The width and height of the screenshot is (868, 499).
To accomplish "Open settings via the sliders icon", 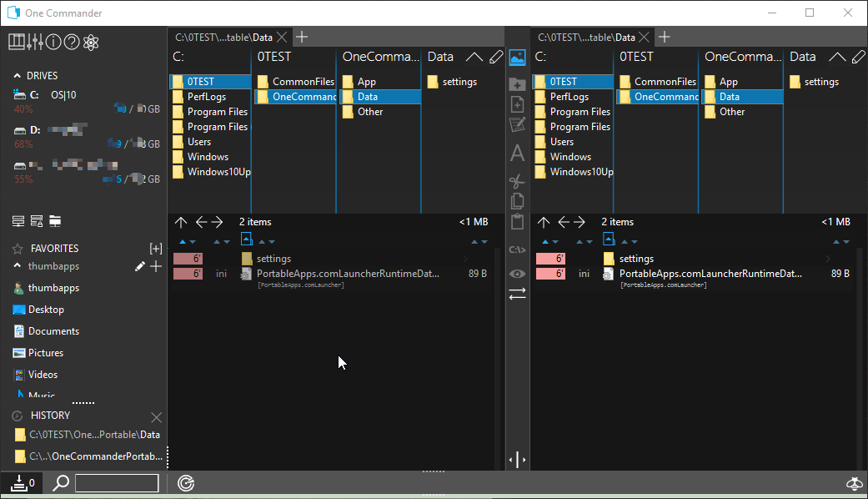I will coord(34,42).
